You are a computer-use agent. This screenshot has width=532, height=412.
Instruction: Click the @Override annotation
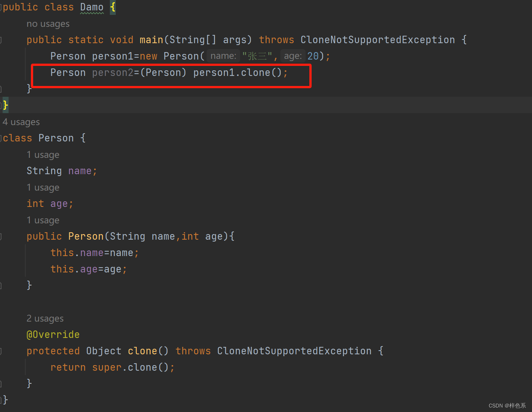click(53, 335)
